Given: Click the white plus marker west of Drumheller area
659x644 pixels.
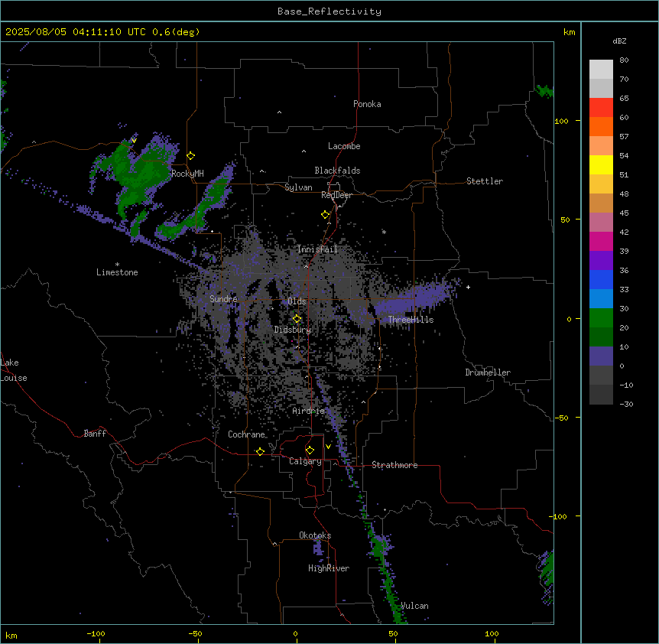Looking at the screenshot, I should pos(468,287).
